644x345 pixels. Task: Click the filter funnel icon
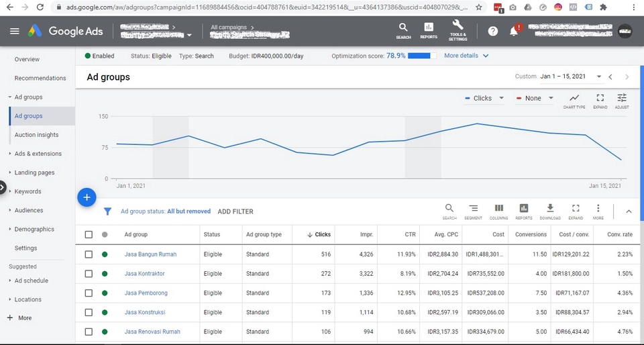(107, 211)
